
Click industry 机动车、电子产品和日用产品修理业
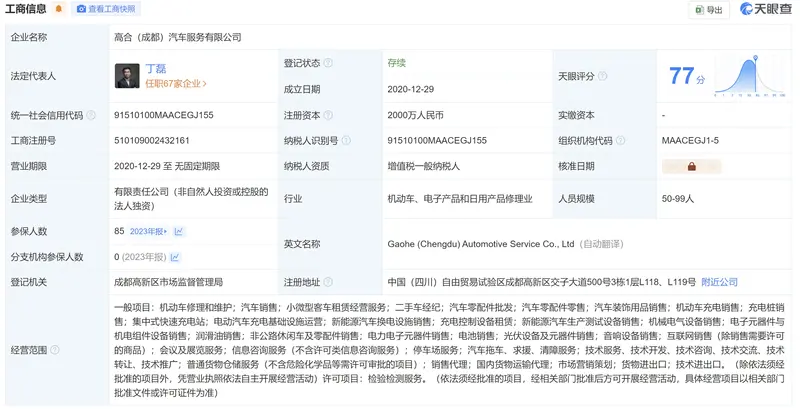click(x=460, y=199)
